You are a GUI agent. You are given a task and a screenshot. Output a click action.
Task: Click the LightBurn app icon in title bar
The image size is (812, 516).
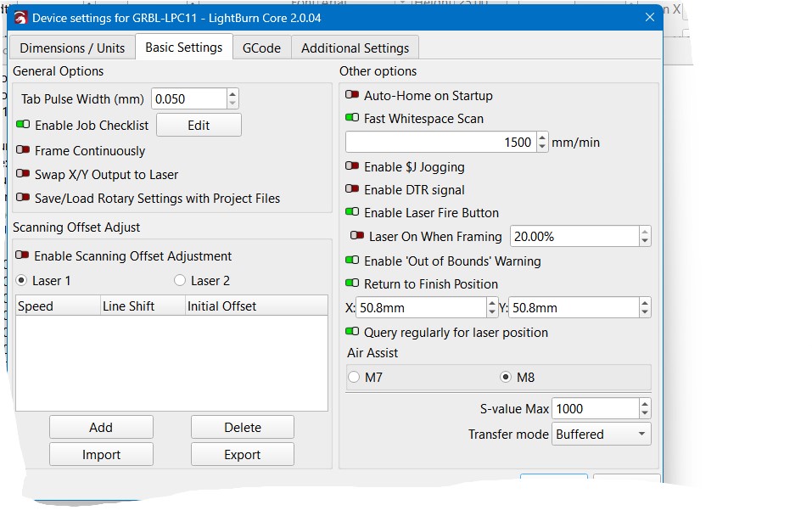coord(21,18)
